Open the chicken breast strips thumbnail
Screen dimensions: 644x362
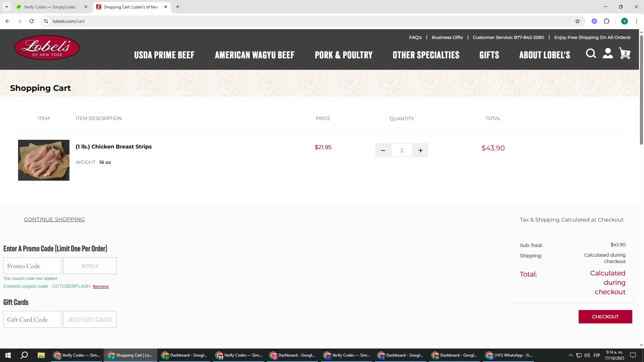[x=43, y=160]
